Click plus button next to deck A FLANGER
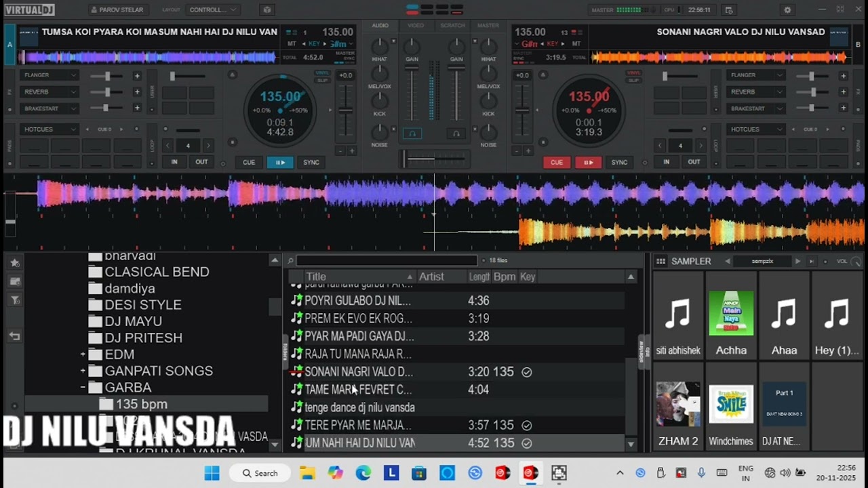This screenshot has width=868, height=488. [x=137, y=76]
